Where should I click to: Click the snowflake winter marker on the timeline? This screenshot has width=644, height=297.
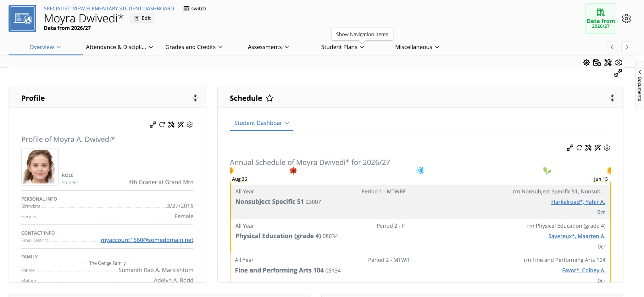(420, 170)
